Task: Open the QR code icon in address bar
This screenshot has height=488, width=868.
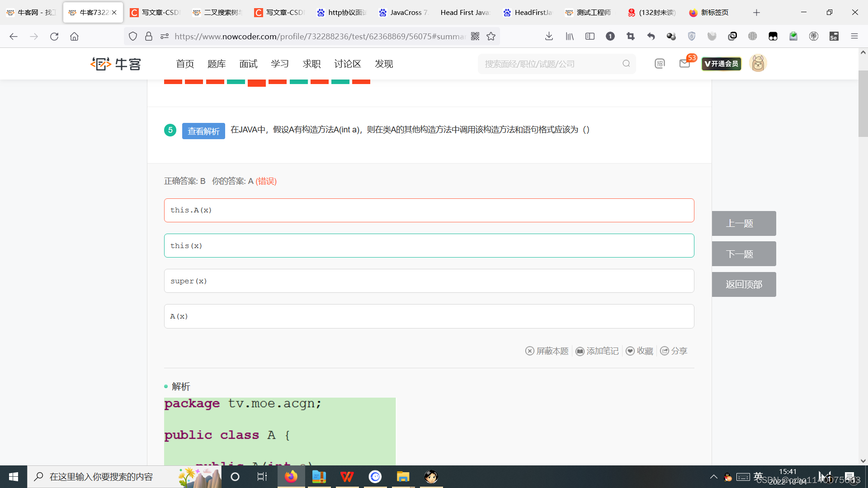Action: pyautogui.click(x=475, y=36)
